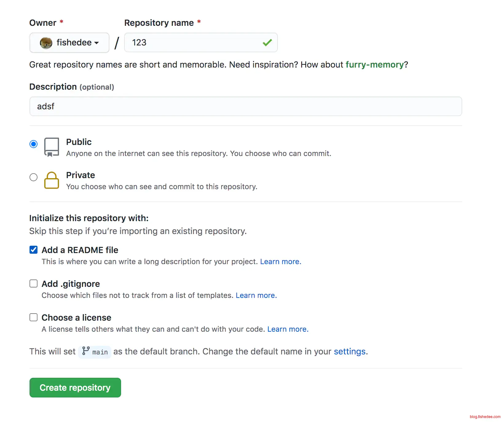Image resolution: width=504 pixels, height=422 pixels.
Task: Select the Public radio button
Action: [x=33, y=144]
